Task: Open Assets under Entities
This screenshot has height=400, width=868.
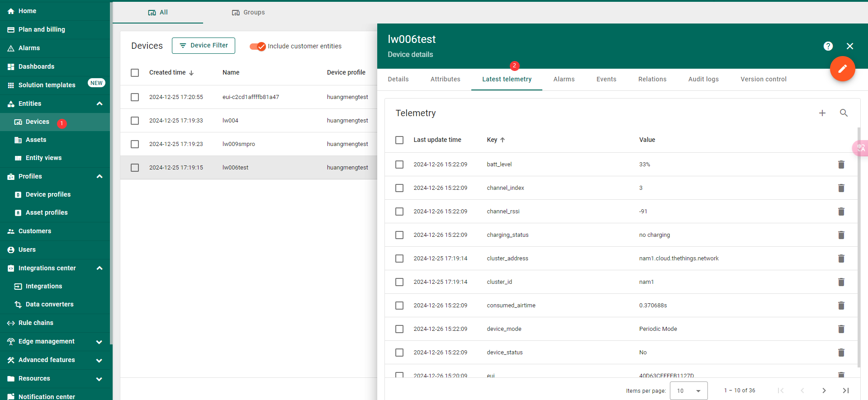Action: [55, 140]
